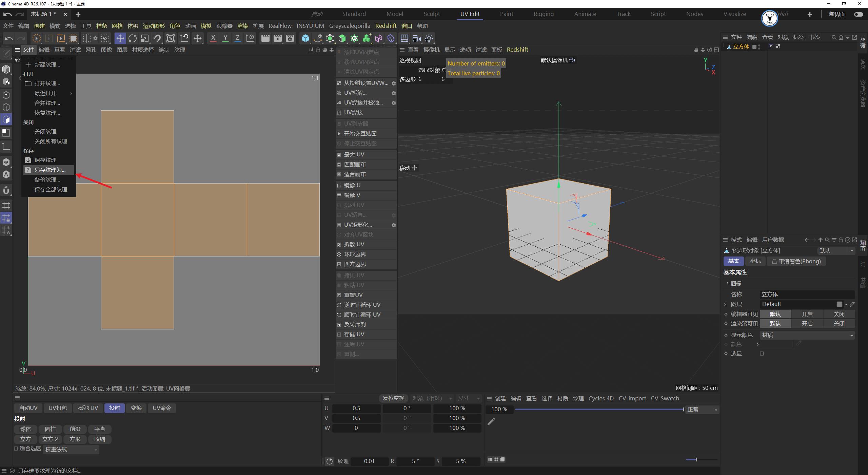Viewport: 868px width, 475px height.
Task: Toggle the 透显 checkbox in attributes panel
Action: coord(762,353)
